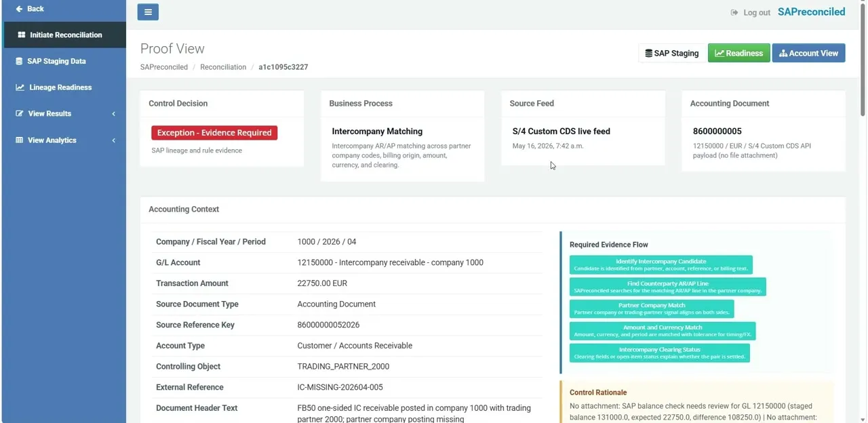Click the Lineage Readiness chart icon
868x423 pixels.
coord(20,87)
